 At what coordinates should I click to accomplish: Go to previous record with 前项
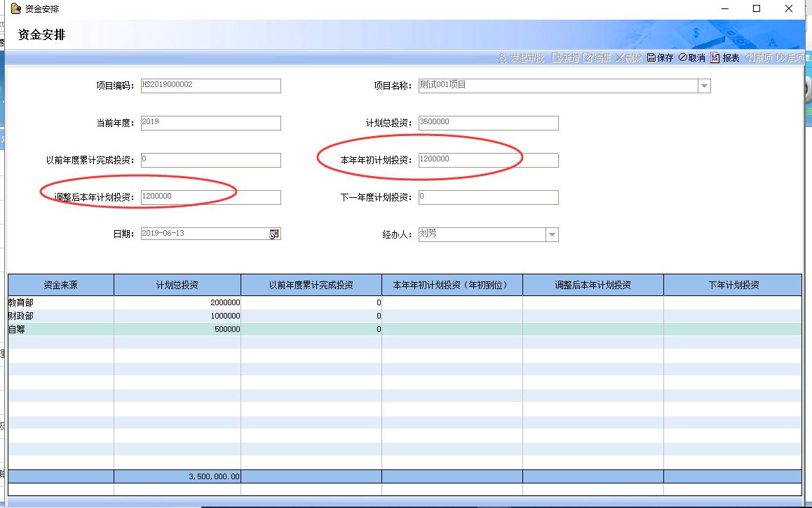(x=758, y=58)
